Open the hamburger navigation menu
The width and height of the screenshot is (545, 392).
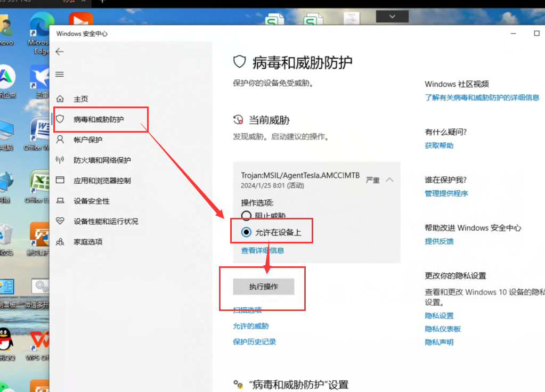(x=60, y=75)
